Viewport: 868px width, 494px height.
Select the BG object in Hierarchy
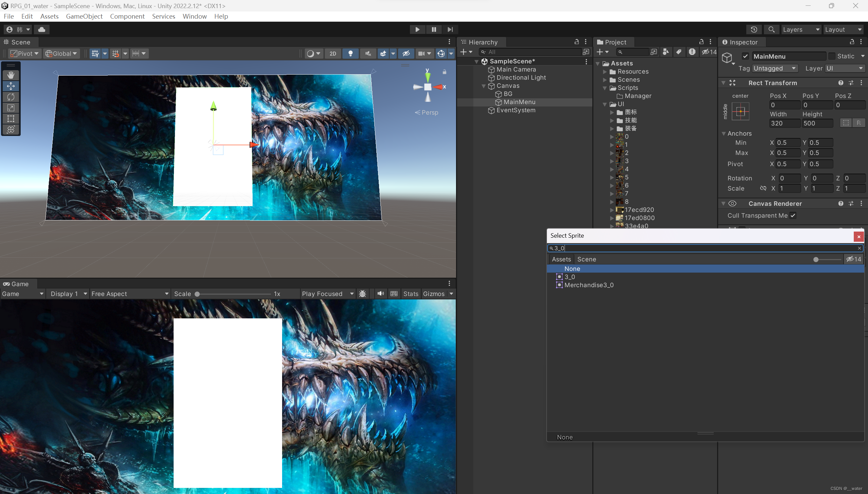point(508,94)
